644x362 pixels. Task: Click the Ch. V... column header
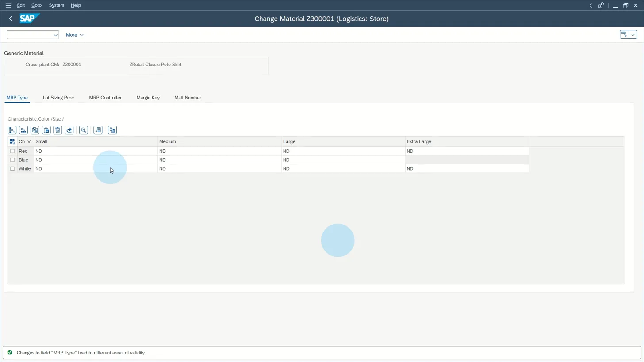(25, 141)
